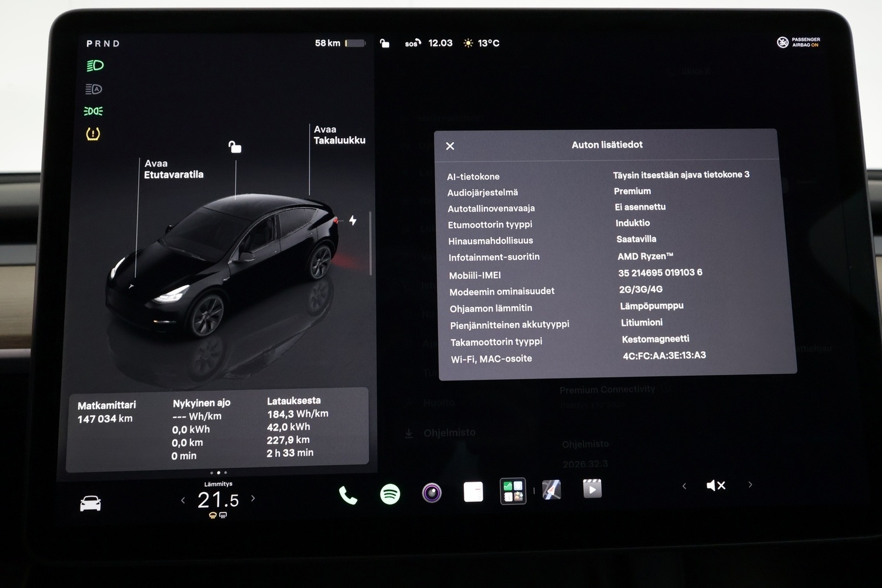Tap the AMD Ryzen value
Viewport: 882px width, 588px height.
(x=646, y=256)
